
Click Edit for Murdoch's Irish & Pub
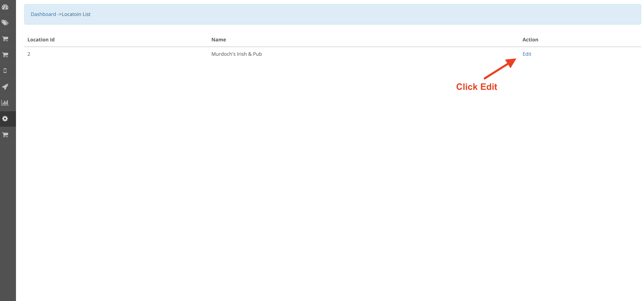pos(527,54)
